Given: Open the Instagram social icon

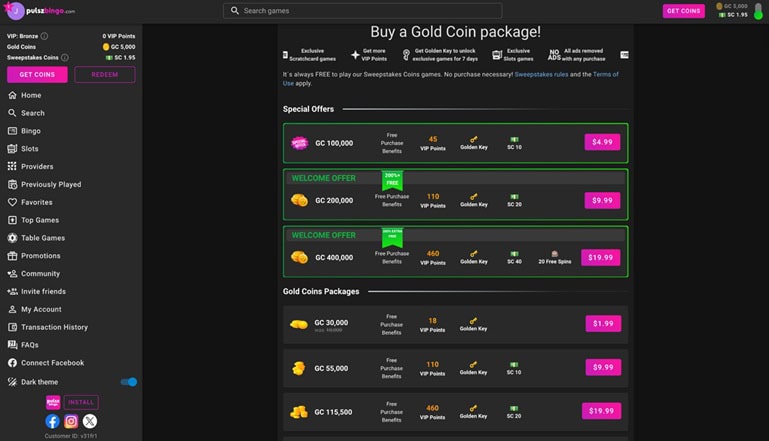Looking at the screenshot, I should 71,422.
